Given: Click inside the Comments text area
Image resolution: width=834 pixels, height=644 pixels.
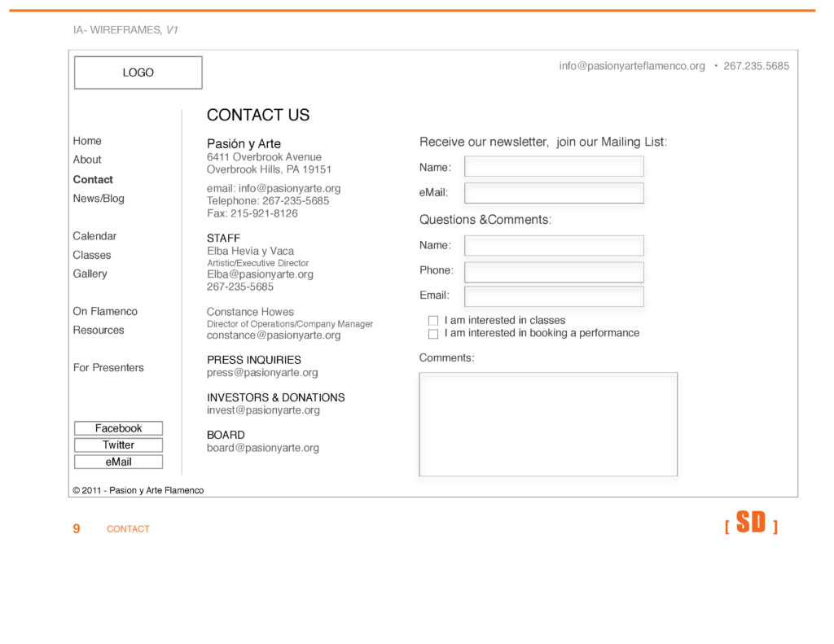Looking at the screenshot, I should (x=548, y=424).
